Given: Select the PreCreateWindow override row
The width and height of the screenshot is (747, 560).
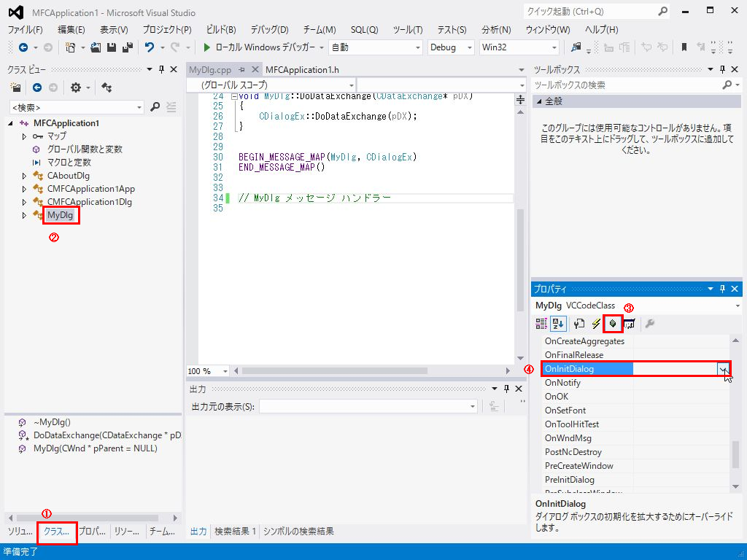Looking at the screenshot, I should tap(636, 466).
